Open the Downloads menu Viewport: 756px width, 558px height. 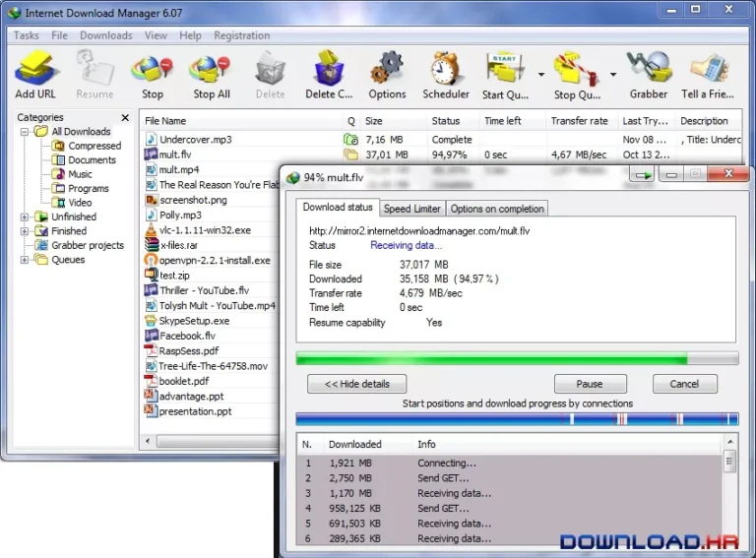[x=106, y=35]
